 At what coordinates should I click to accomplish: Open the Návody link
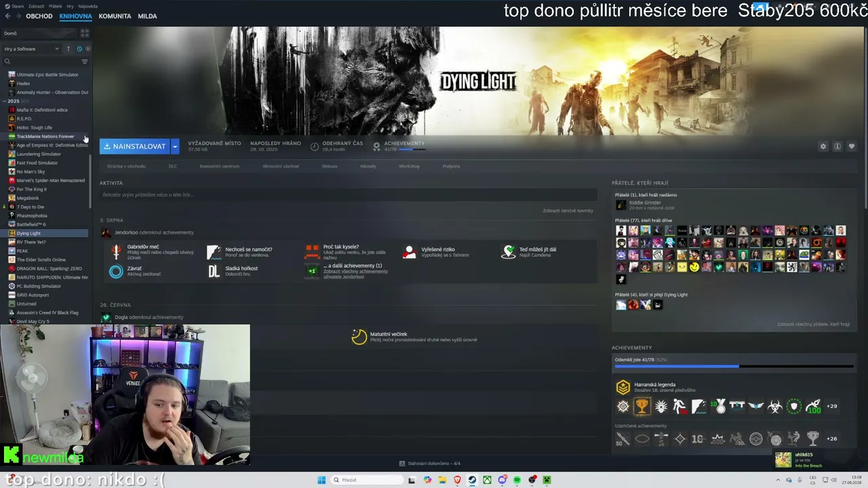pyautogui.click(x=368, y=166)
